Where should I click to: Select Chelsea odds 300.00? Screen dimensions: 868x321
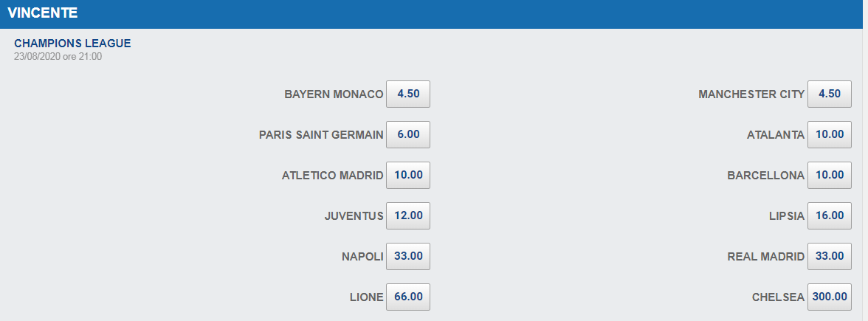[830, 297]
